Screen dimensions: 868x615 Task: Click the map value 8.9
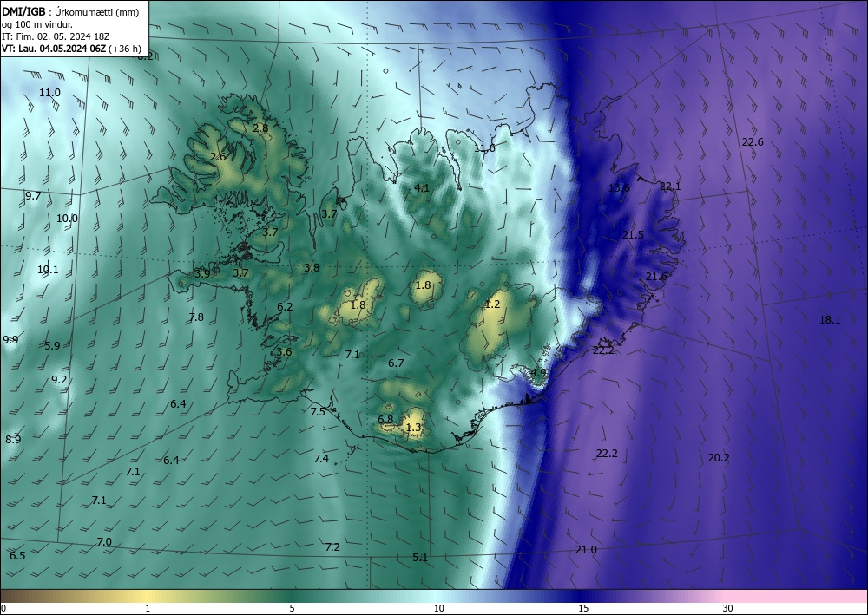click(13, 439)
